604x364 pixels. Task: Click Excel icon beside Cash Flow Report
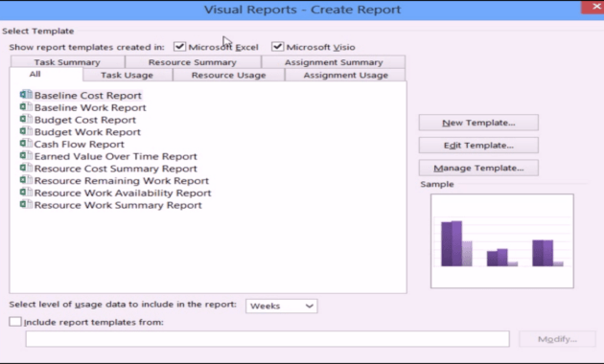tap(26, 144)
